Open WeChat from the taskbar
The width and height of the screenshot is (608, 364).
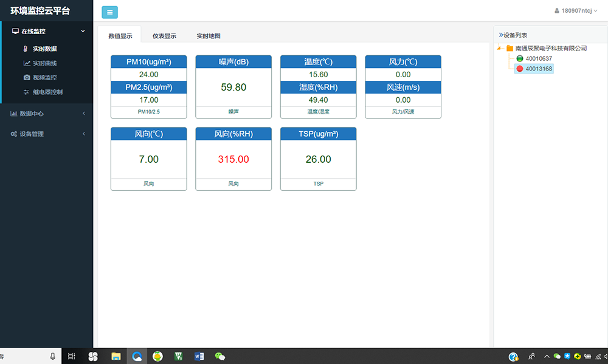click(220, 356)
